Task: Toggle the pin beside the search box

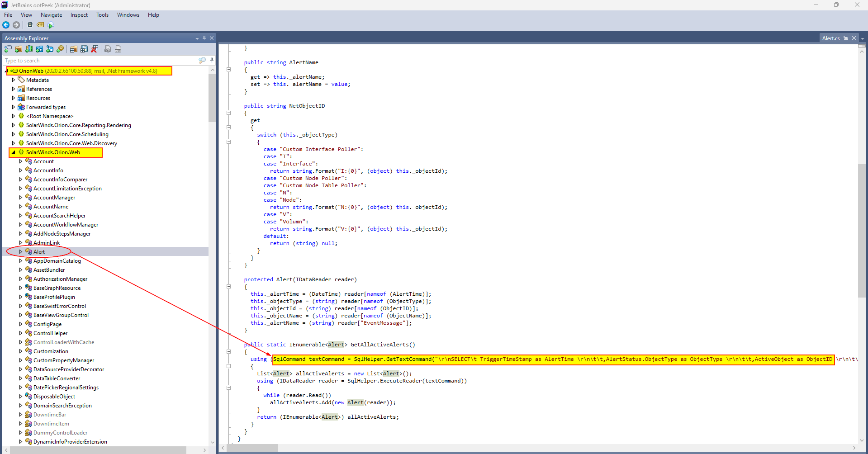Action: [212, 60]
